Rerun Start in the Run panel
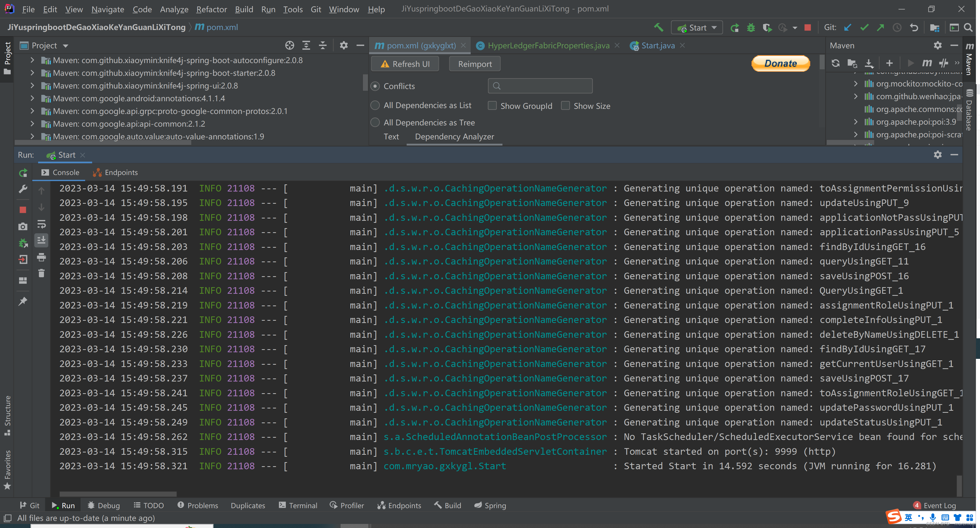Image resolution: width=980 pixels, height=528 pixels. point(23,173)
